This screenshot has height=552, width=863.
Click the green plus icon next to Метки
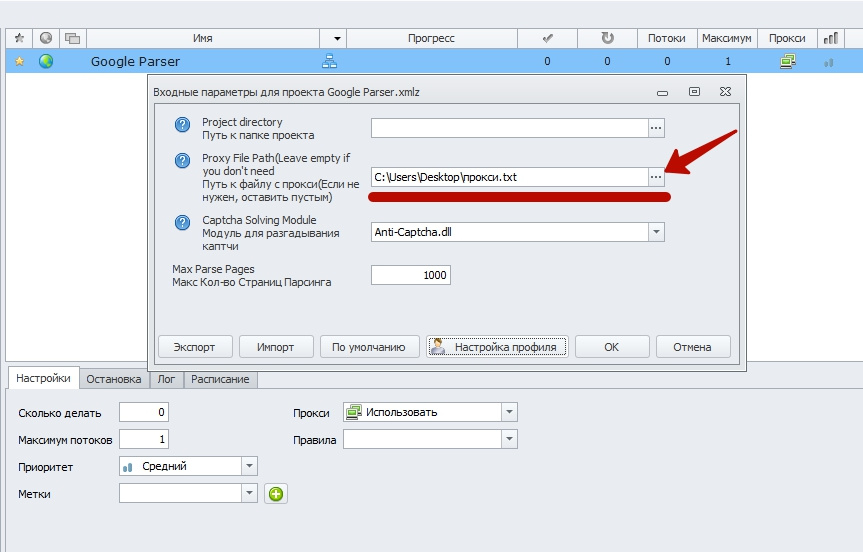click(275, 493)
